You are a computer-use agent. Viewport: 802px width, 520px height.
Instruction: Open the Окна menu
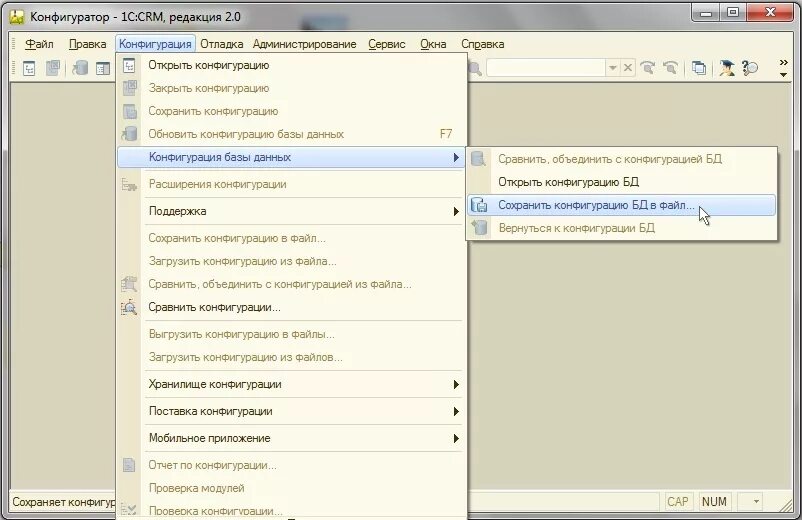(x=433, y=44)
